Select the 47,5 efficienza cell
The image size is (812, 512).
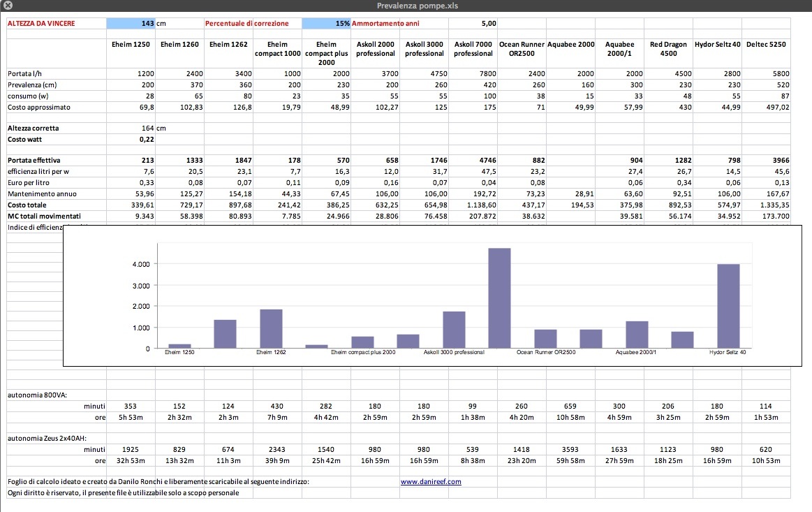pyautogui.click(x=473, y=172)
